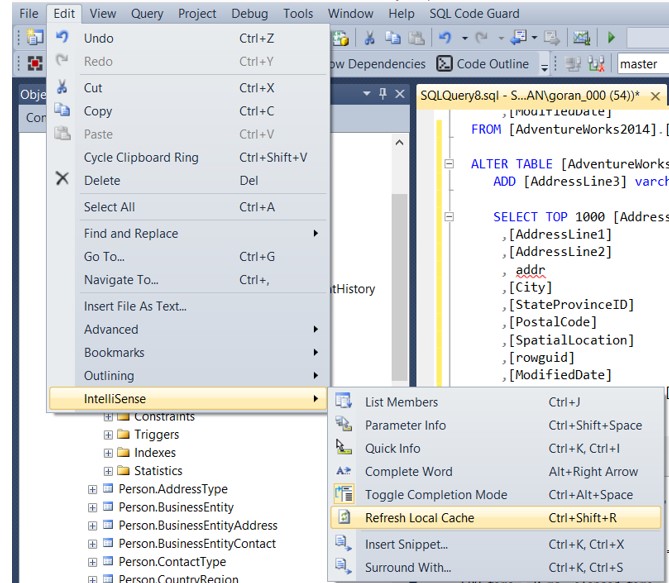Open the File menu

pyautogui.click(x=29, y=14)
